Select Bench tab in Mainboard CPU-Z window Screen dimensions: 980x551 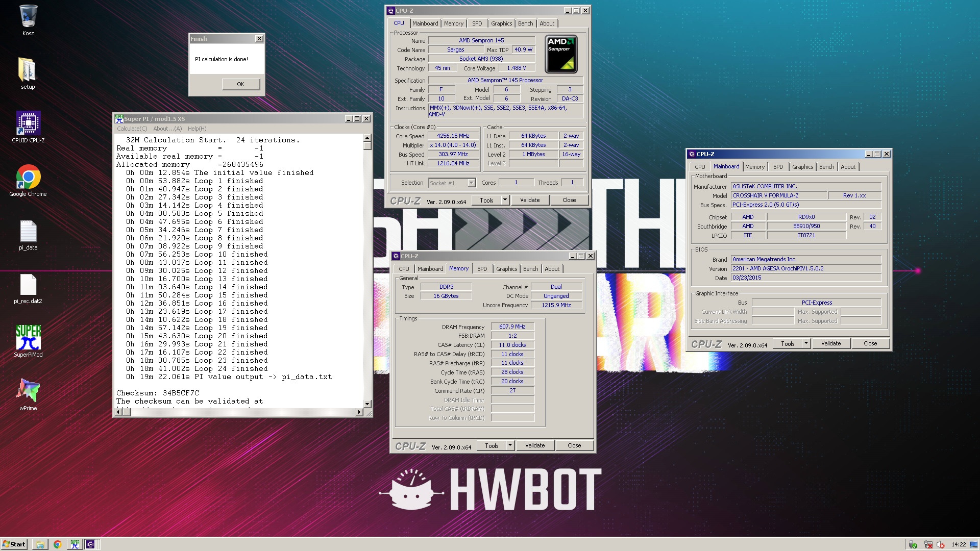click(x=826, y=167)
